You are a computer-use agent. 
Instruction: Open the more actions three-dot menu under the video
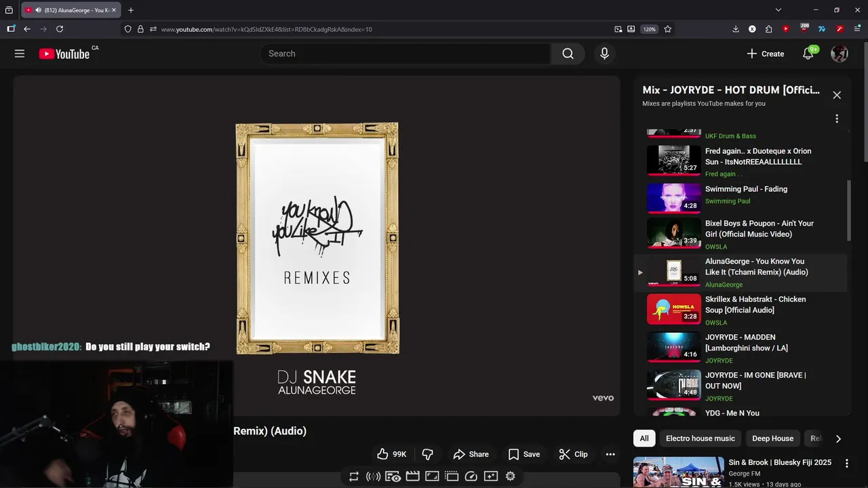[x=610, y=454]
